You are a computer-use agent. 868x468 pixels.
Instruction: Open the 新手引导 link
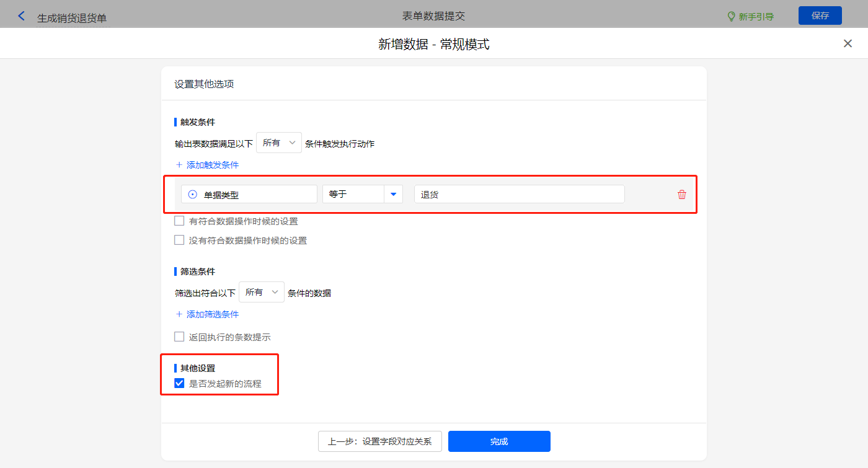pos(756,17)
